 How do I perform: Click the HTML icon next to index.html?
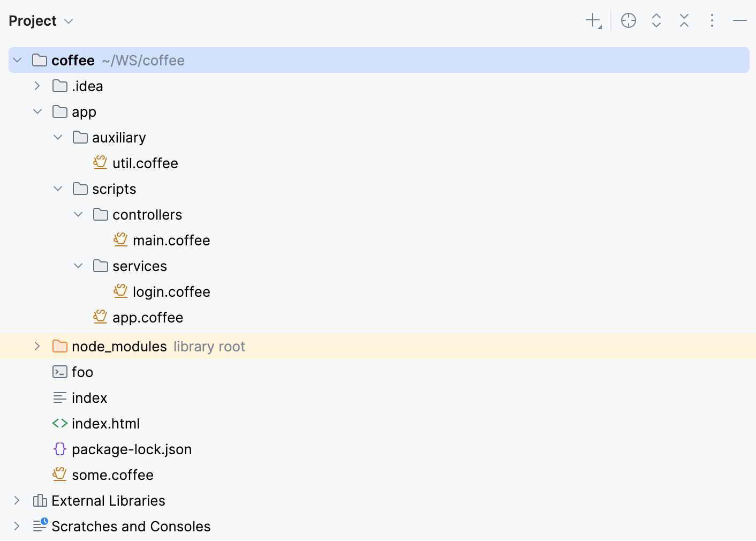(x=59, y=423)
